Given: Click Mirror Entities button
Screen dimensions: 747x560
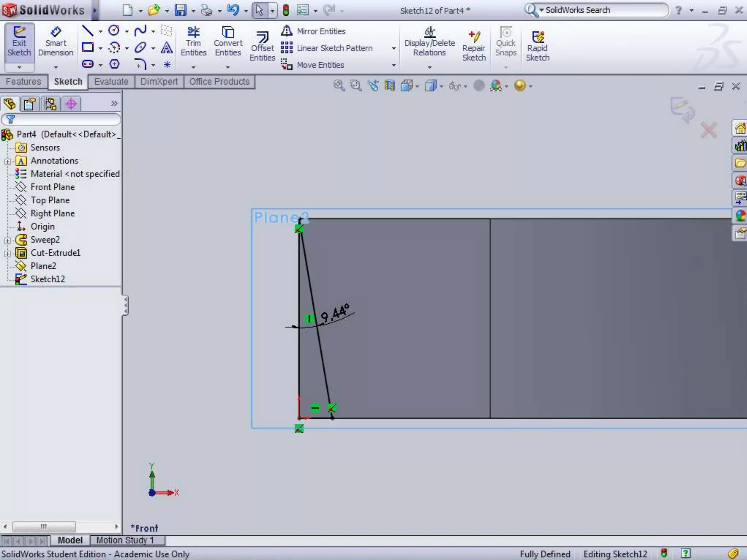Looking at the screenshot, I should [x=314, y=31].
